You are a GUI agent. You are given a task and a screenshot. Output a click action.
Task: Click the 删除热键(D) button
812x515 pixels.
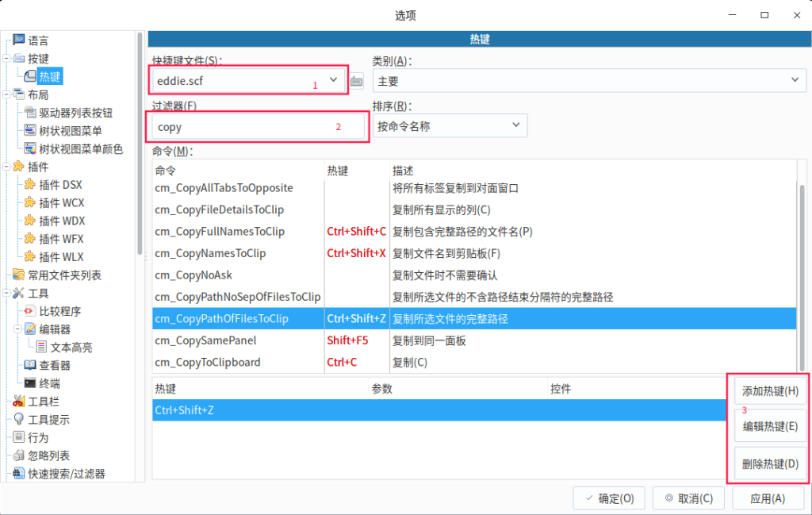[x=769, y=464]
